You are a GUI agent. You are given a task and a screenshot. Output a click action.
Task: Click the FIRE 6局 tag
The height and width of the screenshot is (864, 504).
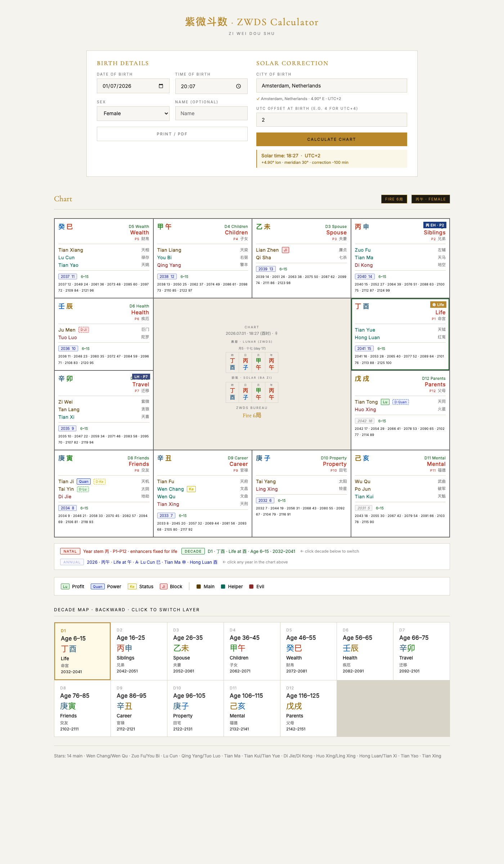tap(394, 199)
